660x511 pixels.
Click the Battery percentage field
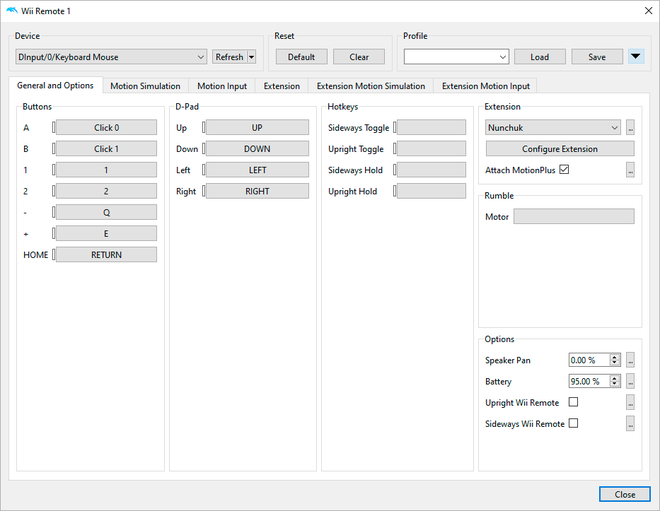[589, 381]
